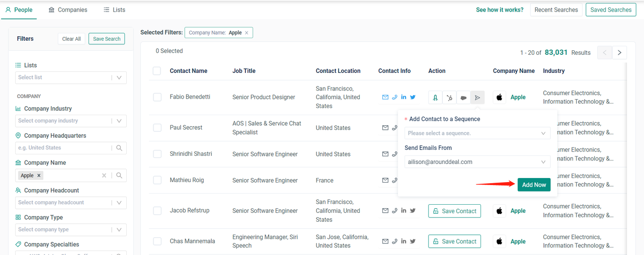This screenshot has width=644, height=255.
Task: Click Jacob Refstrup's LinkedIn icon
Action: pos(404,211)
